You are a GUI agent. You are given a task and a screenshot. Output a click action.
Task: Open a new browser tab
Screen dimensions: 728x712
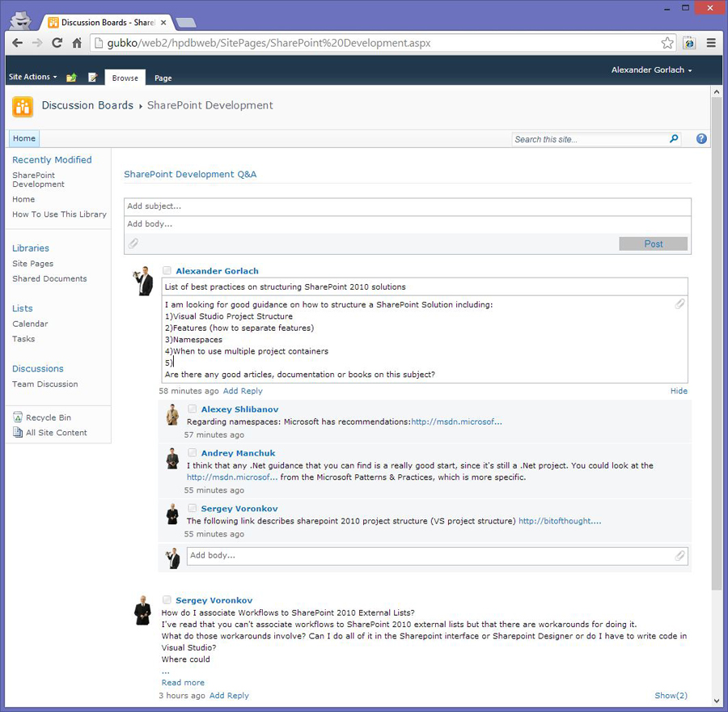coord(186,23)
